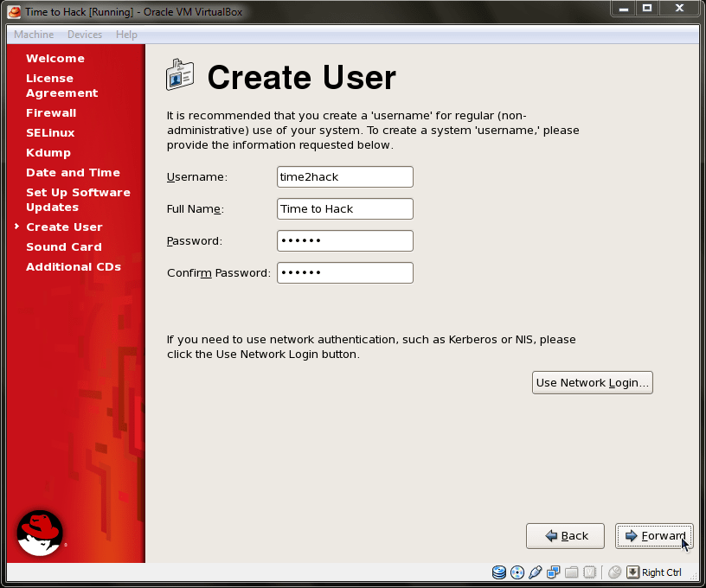The image size is (706, 588).
Task: Click the hard disk activity status icon
Action: pyautogui.click(x=499, y=572)
